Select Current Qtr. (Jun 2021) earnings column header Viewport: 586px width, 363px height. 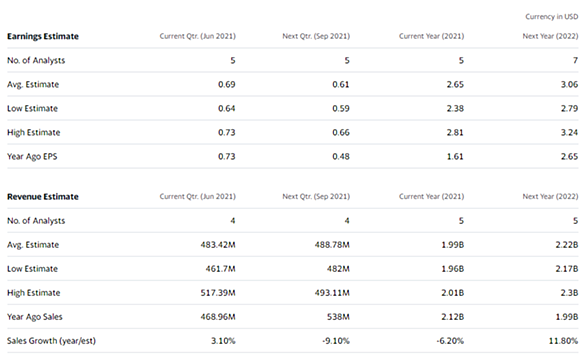(198, 36)
